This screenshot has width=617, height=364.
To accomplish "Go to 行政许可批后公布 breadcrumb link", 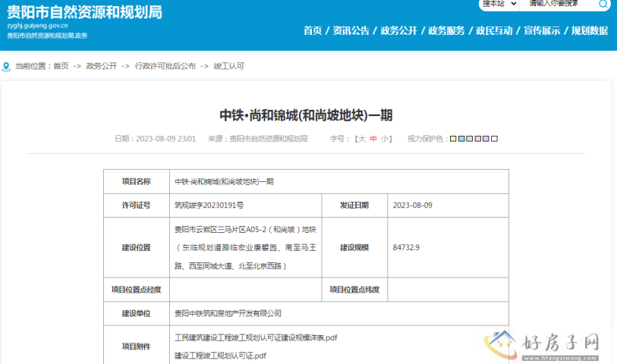I will click(165, 66).
